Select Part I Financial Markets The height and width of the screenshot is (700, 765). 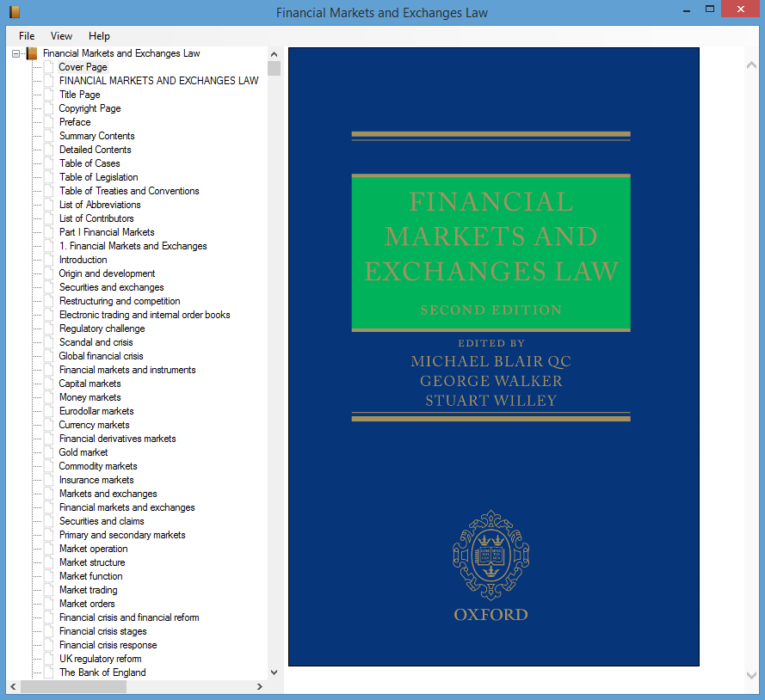point(107,232)
